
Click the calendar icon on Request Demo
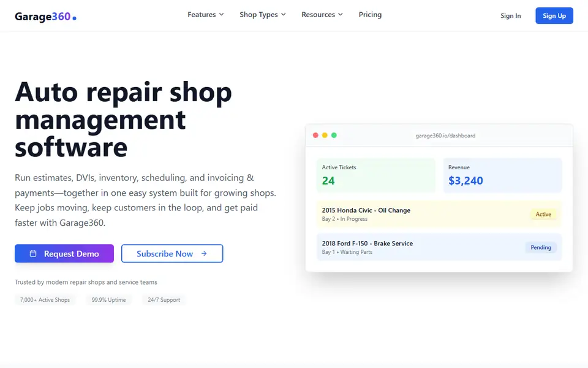point(33,253)
